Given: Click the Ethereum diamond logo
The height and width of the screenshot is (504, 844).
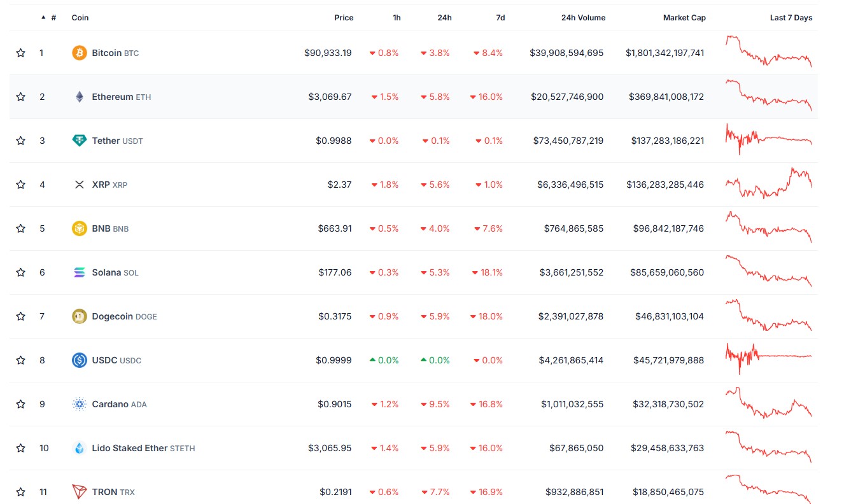Looking at the screenshot, I should click(x=80, y=97).
